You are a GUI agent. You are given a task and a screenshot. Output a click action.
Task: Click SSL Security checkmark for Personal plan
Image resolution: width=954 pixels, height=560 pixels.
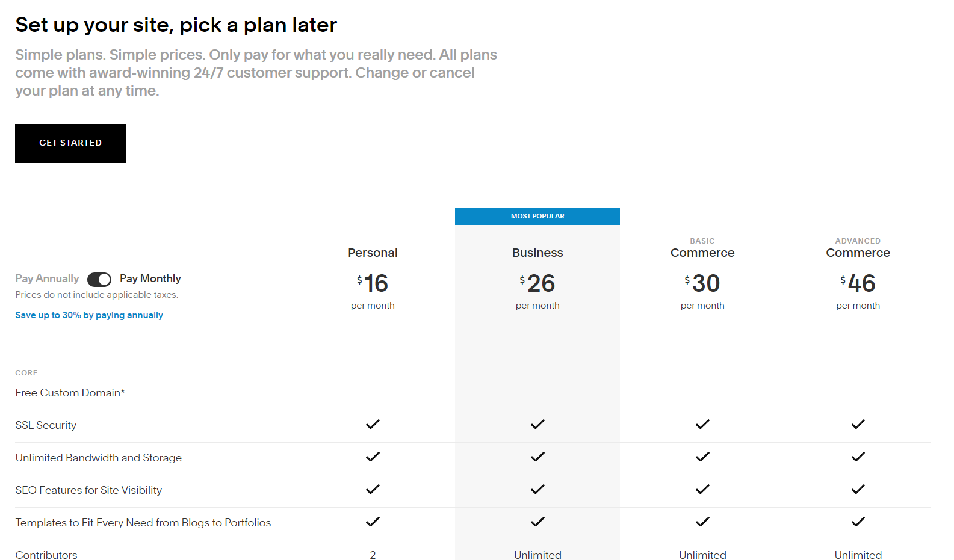tap(373, 425)
